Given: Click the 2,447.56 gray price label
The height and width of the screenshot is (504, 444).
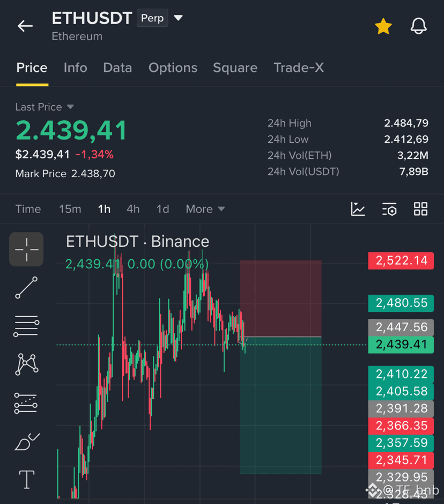Looking at the screenshot, I should (x=401, y=327).
